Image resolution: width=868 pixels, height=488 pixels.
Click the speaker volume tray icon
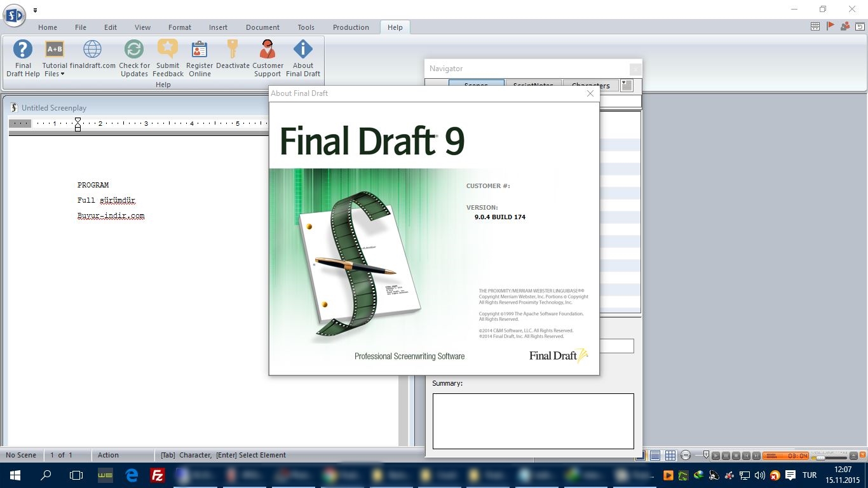click(760, 475)
